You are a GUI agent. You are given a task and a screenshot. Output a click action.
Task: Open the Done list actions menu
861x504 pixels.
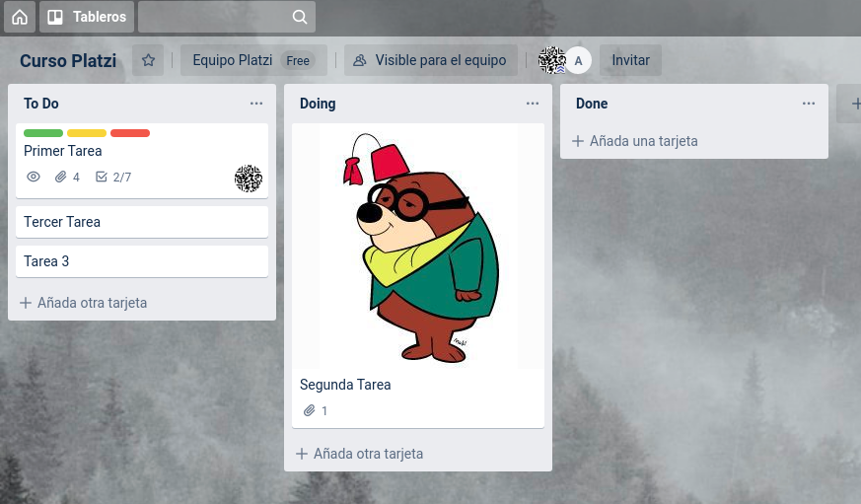809,104
